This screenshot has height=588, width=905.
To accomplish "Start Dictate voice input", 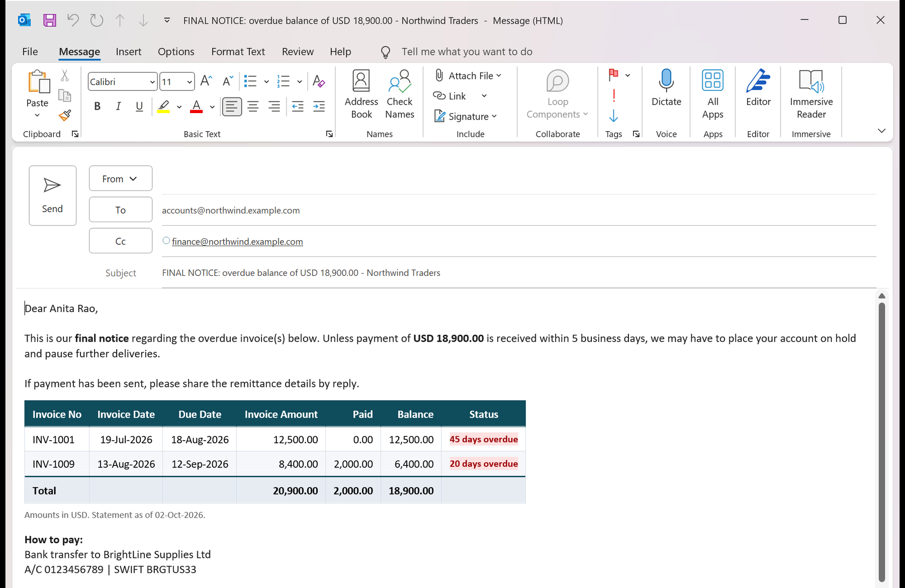I will pyautogui.click(x=666, y=88).
